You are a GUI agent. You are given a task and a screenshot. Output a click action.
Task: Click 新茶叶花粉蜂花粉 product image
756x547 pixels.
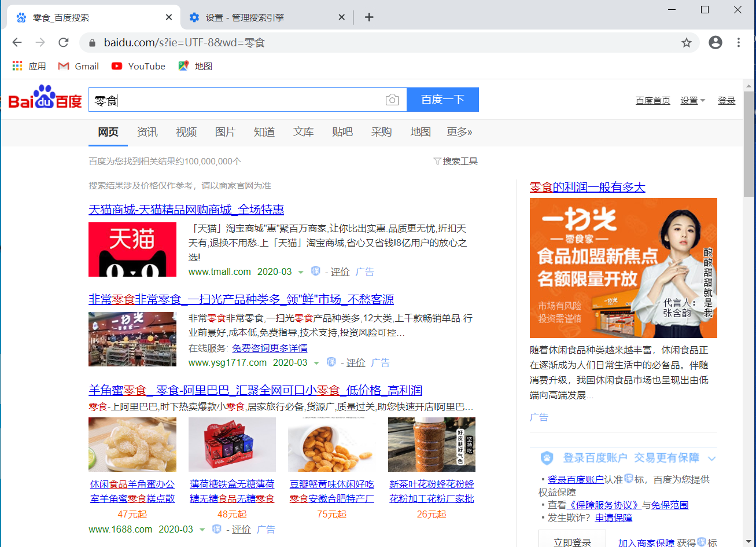[432, 445]
